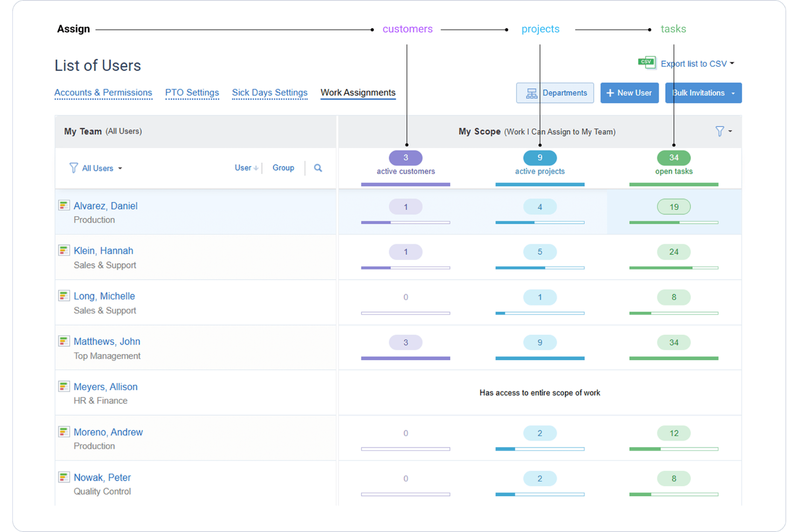Select the org-chart icon on Departments button
The height and width of the screenshot is (532, 798).
(x=531, y=93)
